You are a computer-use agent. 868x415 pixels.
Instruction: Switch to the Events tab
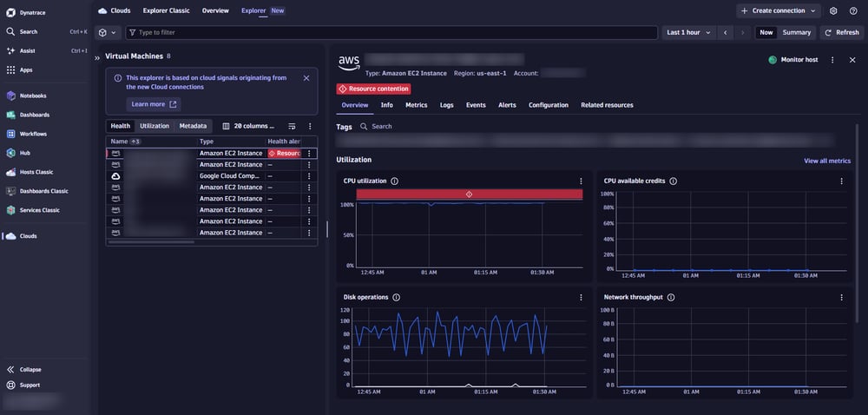click(476, 105)
